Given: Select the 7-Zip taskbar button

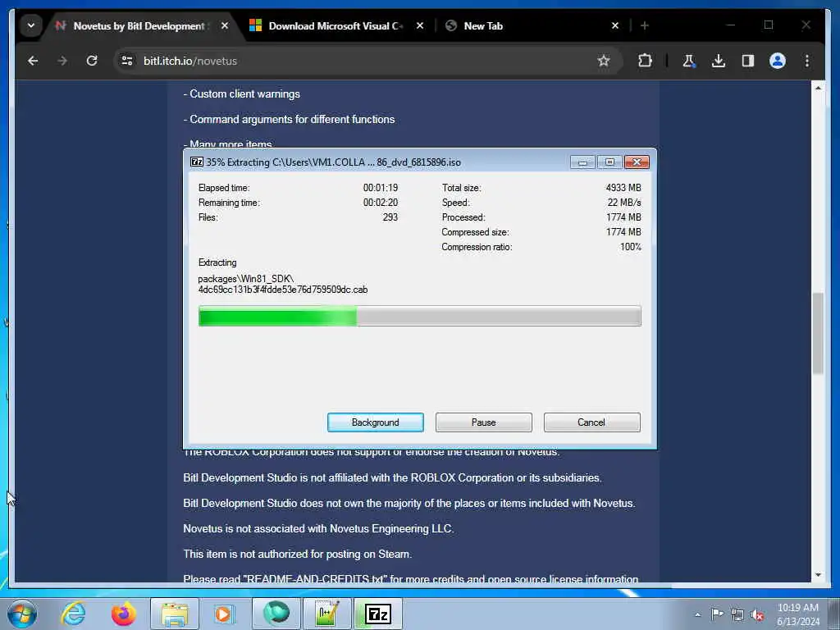Looking at the screenshot, I should pos(377,614).
